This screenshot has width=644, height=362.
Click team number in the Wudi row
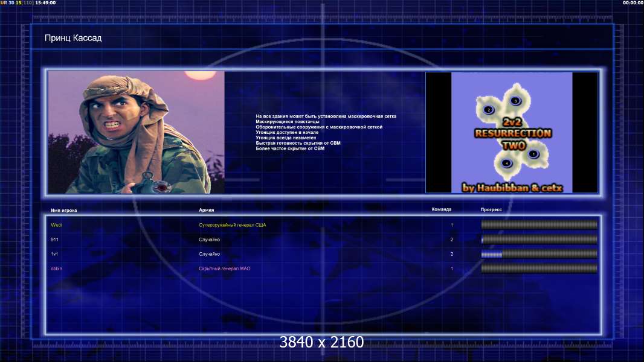(452, 225)
